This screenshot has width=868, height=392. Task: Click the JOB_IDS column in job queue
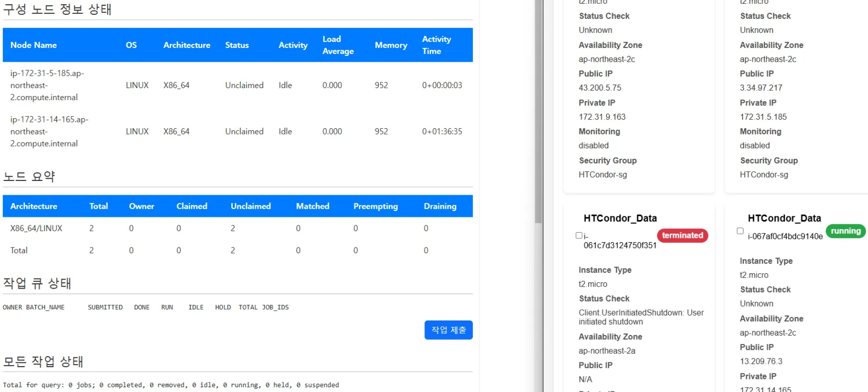click(275, 307)
